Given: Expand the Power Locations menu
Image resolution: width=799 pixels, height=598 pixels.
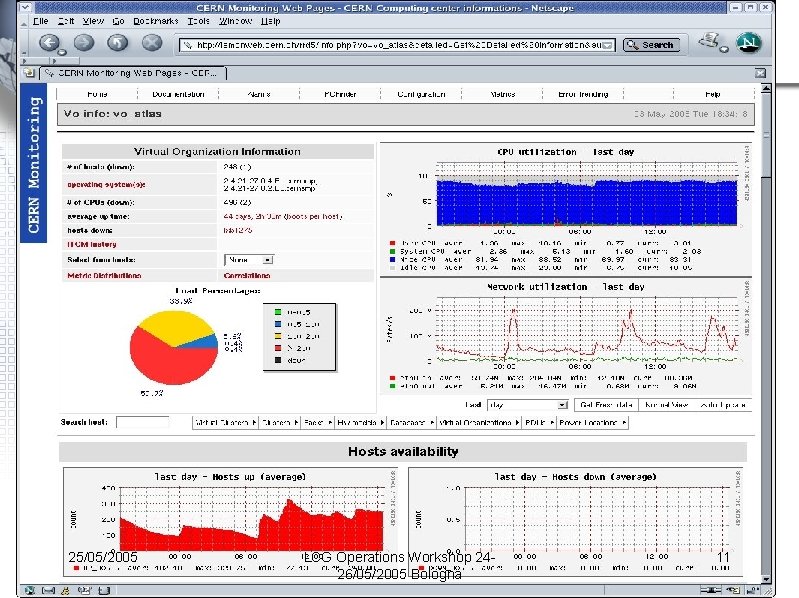Looking at the screenshot, I should [593, 423].
